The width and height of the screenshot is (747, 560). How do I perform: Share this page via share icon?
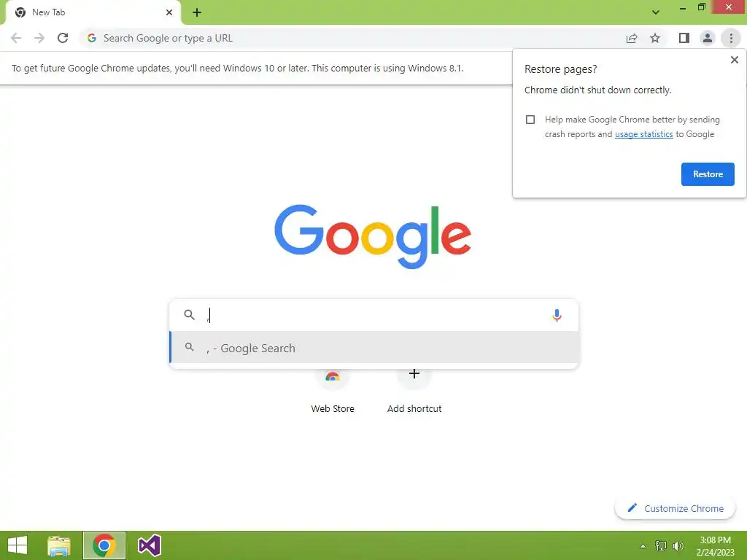point(632,38)
